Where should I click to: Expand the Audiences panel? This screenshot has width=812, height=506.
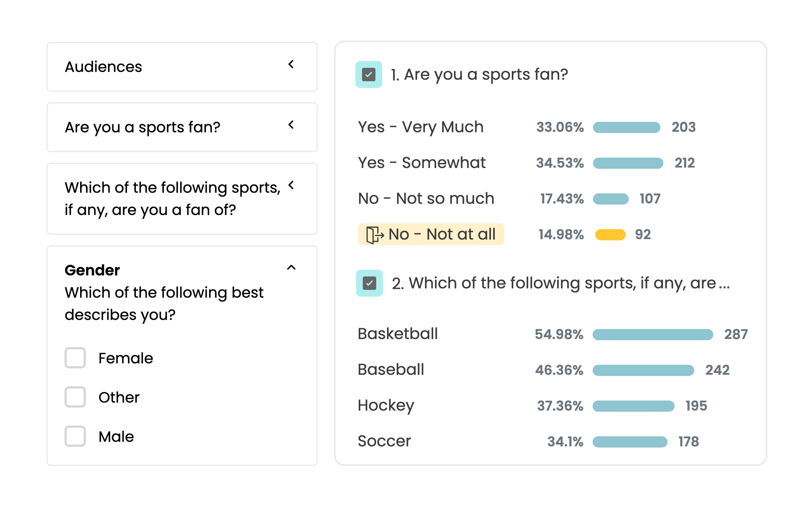[291, 64]
